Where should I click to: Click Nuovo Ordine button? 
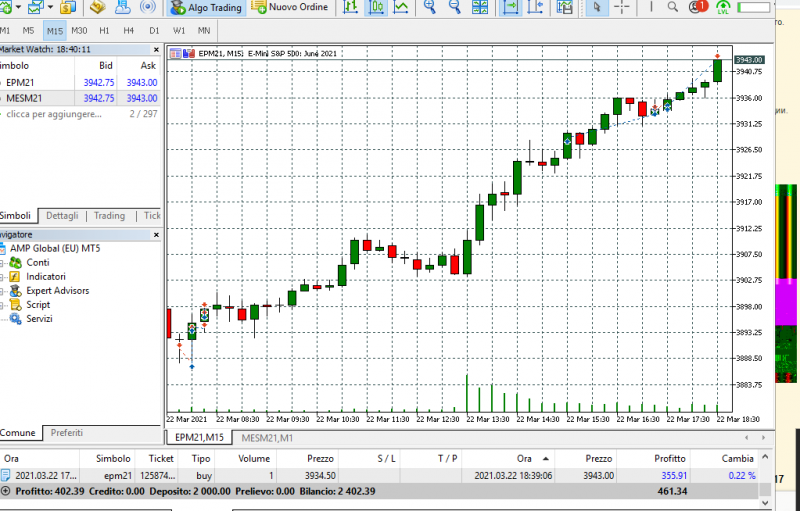[x=290, y=7]
